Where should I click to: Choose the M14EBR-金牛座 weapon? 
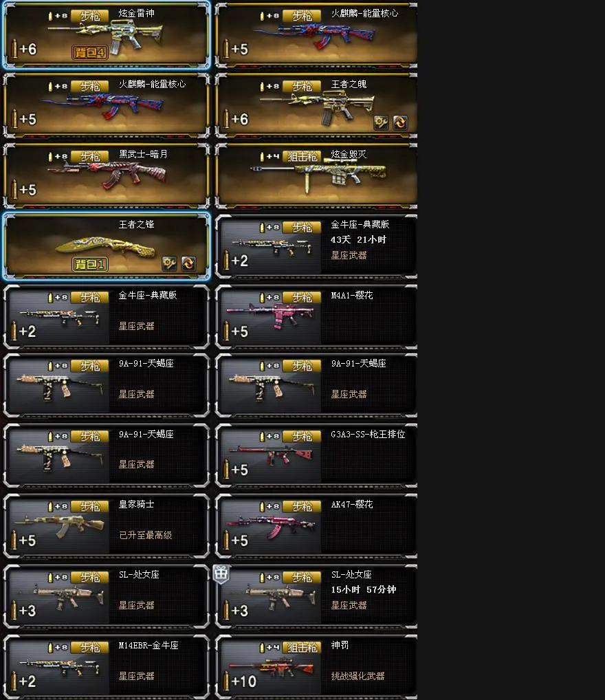[x=107, y=666]
